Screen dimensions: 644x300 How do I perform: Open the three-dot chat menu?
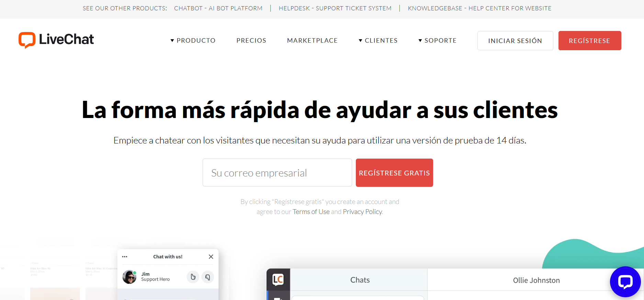[x=125, y=257]
